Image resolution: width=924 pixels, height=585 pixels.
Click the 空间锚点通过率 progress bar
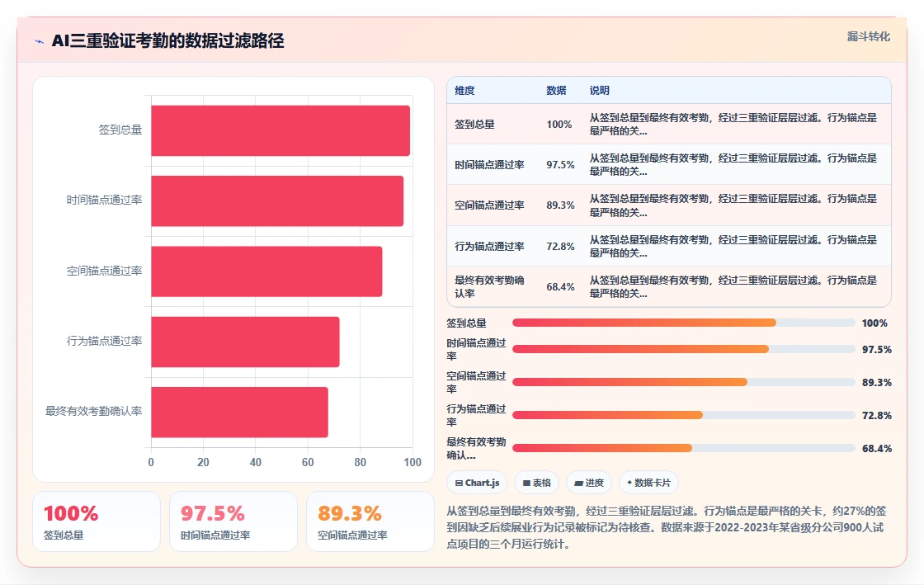click(x=684, y=382)
